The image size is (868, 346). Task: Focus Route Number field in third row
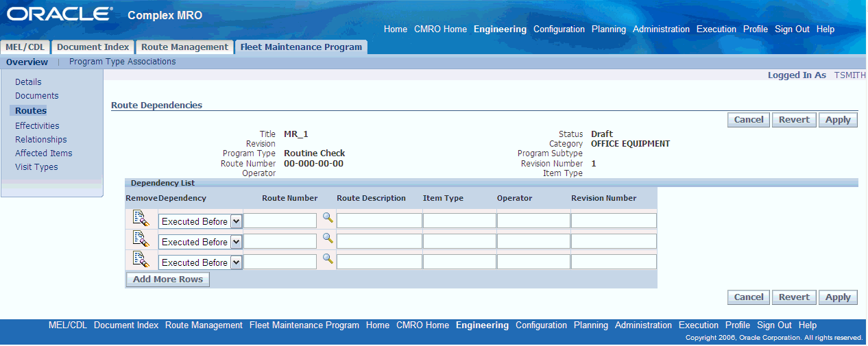(280, 262)
